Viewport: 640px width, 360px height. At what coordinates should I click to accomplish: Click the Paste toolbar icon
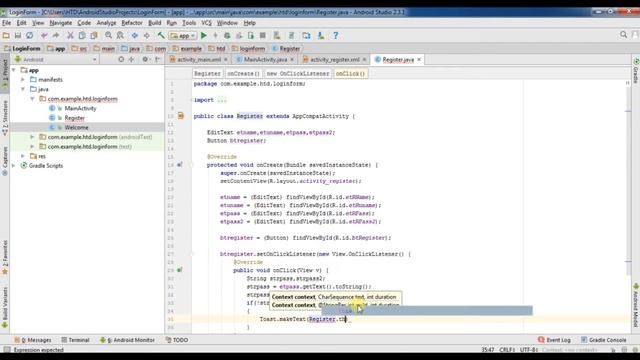tap(94, 36)
